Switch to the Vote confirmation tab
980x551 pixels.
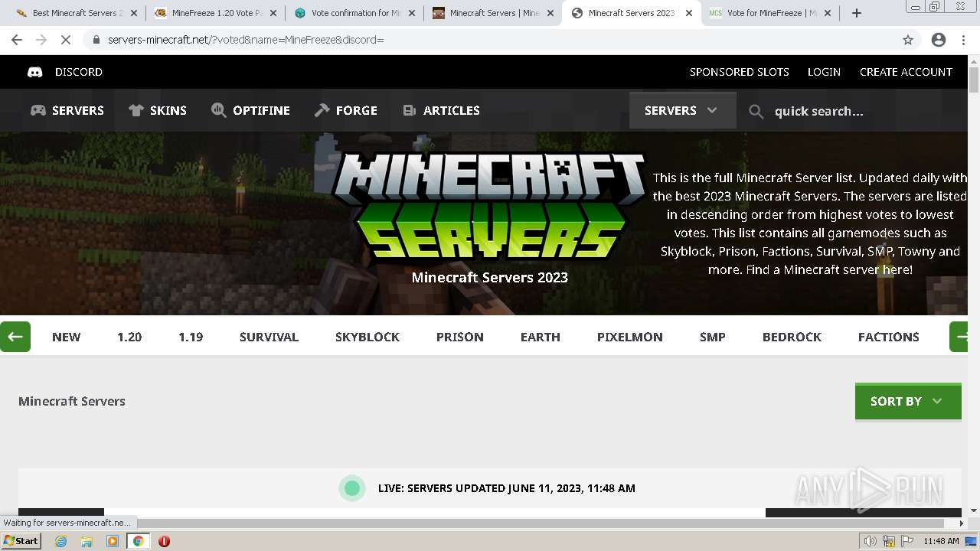(x=356, y=13)
